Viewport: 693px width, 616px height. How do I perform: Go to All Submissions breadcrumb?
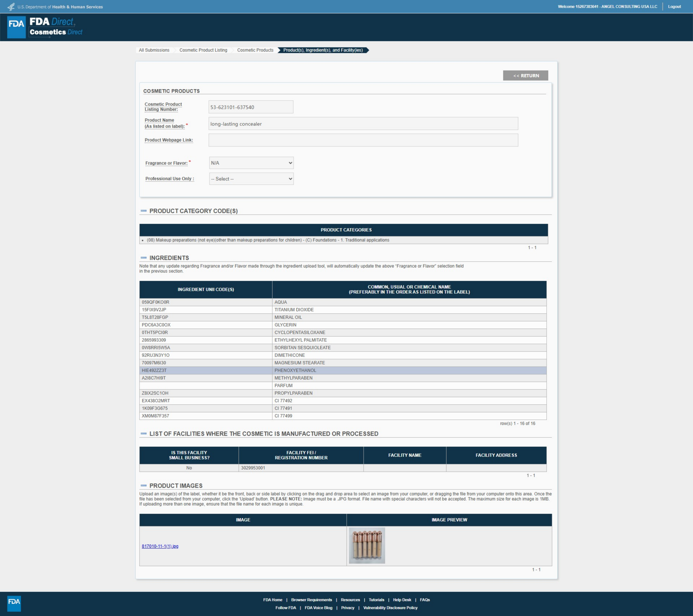click(154, 50)
